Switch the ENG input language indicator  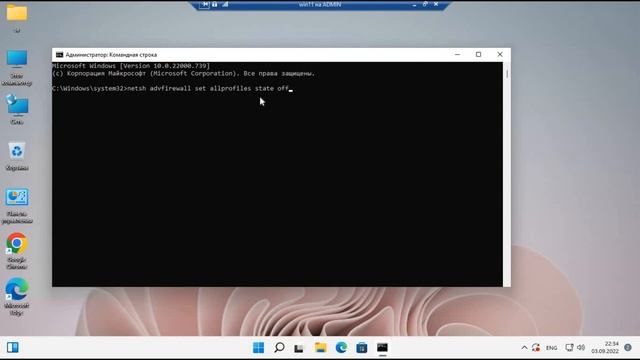(x=551, y=348)
